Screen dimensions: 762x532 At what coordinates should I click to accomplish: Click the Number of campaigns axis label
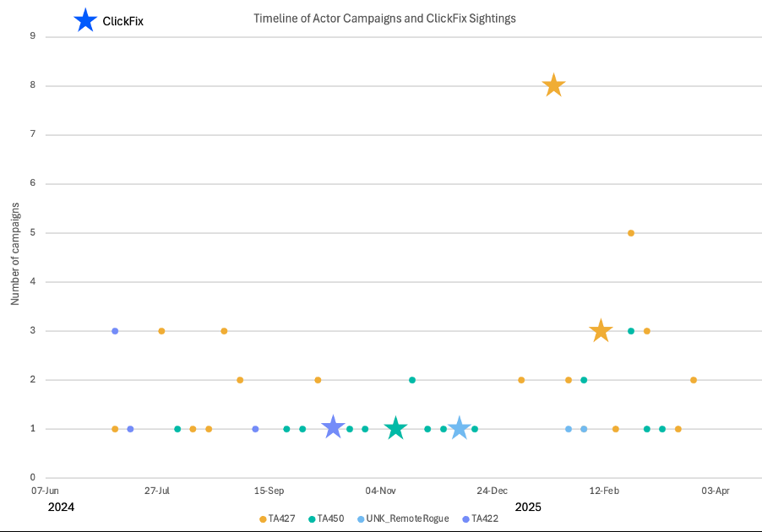(15, 253)
